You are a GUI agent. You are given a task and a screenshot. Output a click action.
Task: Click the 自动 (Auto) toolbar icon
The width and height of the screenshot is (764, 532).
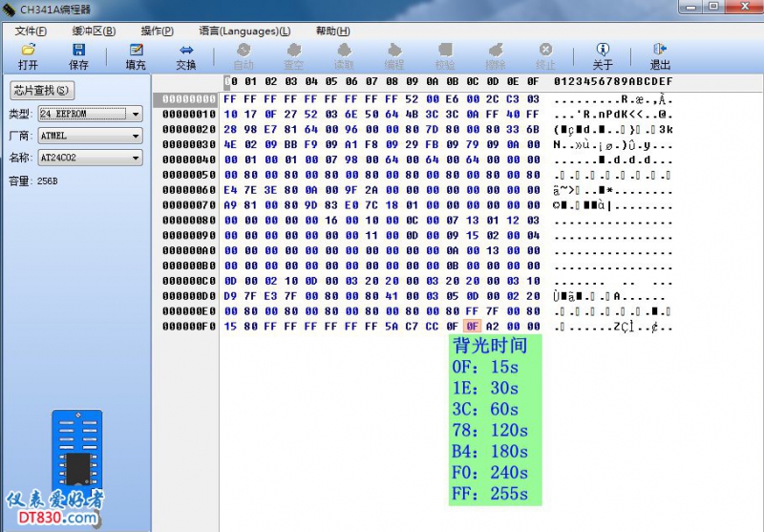pyautogui.click(x=244, y=50)
